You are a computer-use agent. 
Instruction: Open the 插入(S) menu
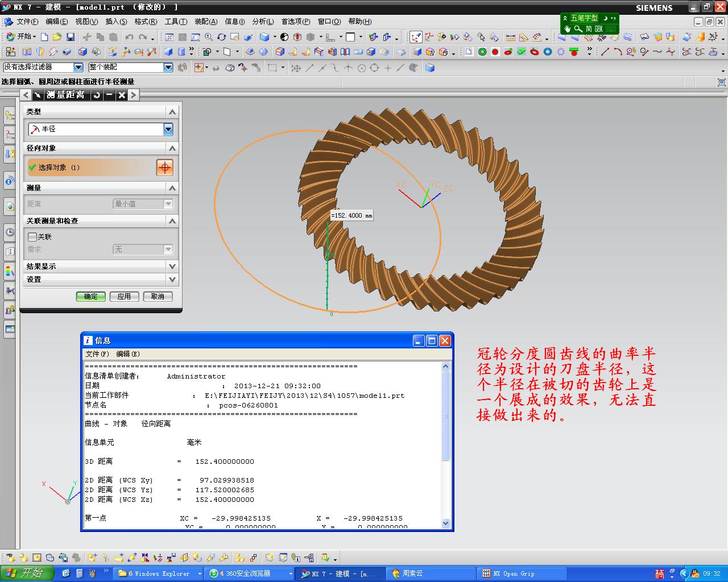116,22
